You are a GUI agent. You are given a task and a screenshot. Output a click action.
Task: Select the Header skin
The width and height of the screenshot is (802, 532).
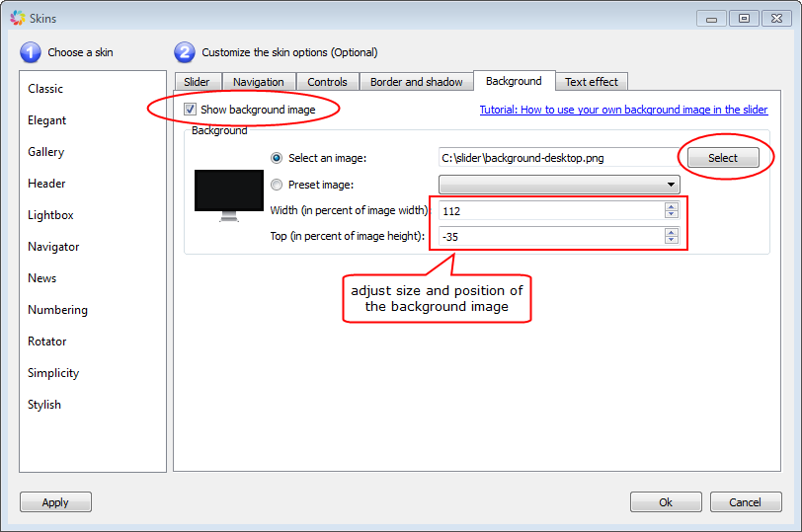pos(46,184)
